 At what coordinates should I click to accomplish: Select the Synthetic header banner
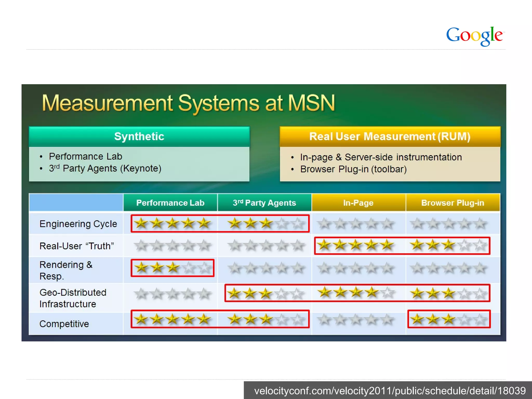139,137
